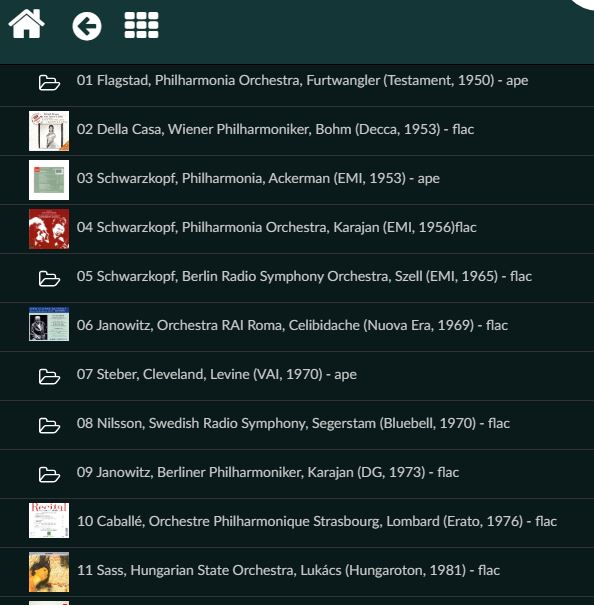Open folder icon for 01 Flagstad
594x605 pixels.
(x=49, y=83)
